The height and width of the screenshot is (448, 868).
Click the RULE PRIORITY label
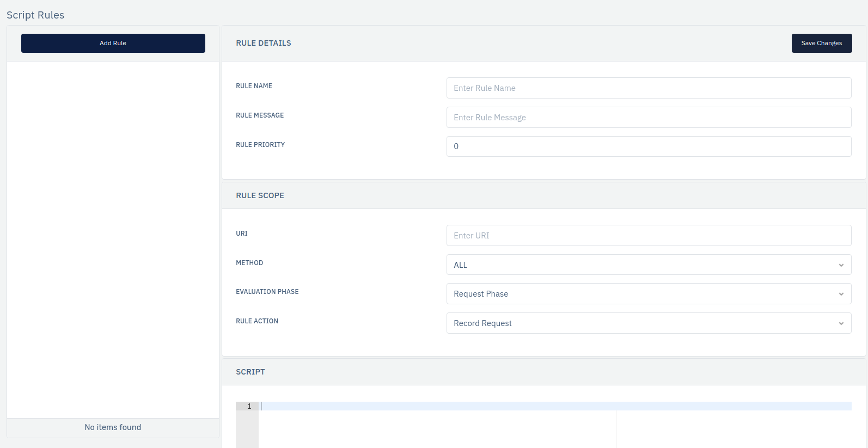coord(260,145)
